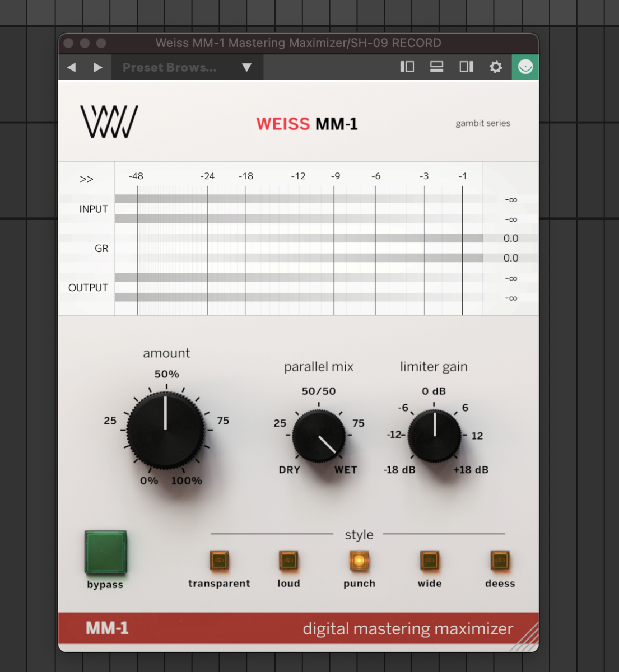This screenshot has height=672, width=619.
Task: Click the -48 meter scale mark
Action: (x=136, y=176)
